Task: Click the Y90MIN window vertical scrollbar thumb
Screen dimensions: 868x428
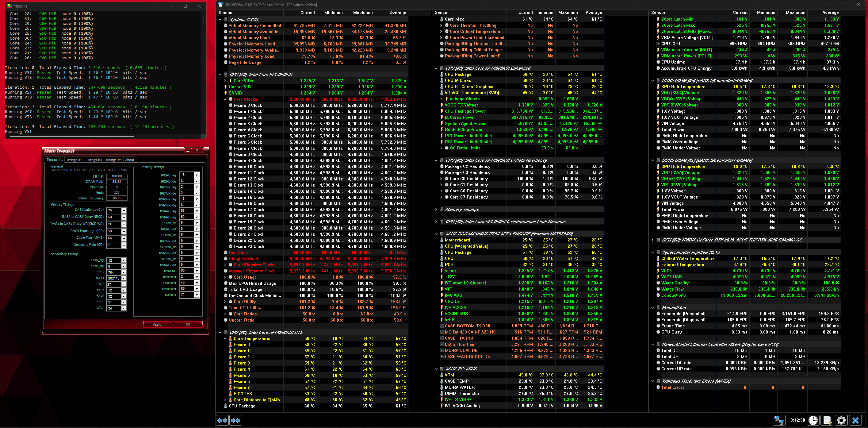Action: click(204, 21)
